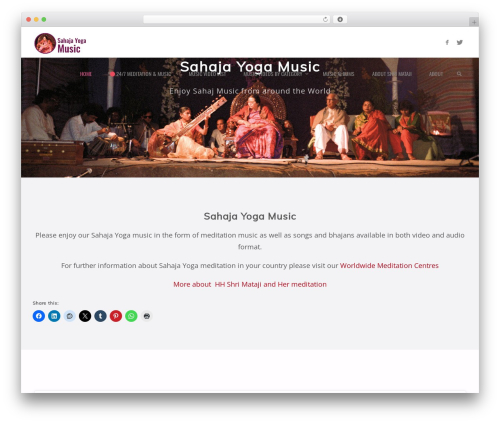
Task: Print this page using printer icon
Action: 147,316
